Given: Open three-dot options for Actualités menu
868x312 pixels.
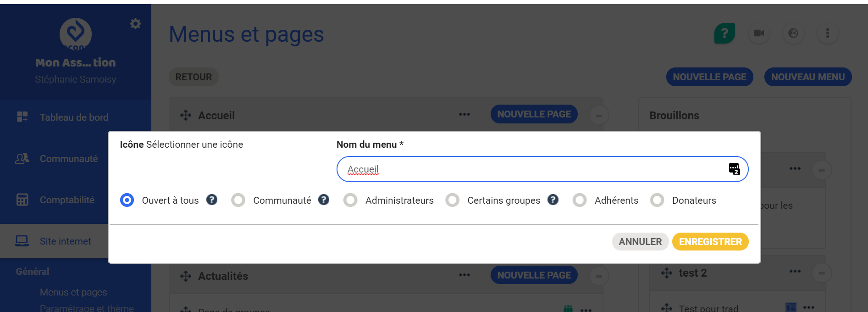Looking at the screenshot, I should [x=464, y=275].
